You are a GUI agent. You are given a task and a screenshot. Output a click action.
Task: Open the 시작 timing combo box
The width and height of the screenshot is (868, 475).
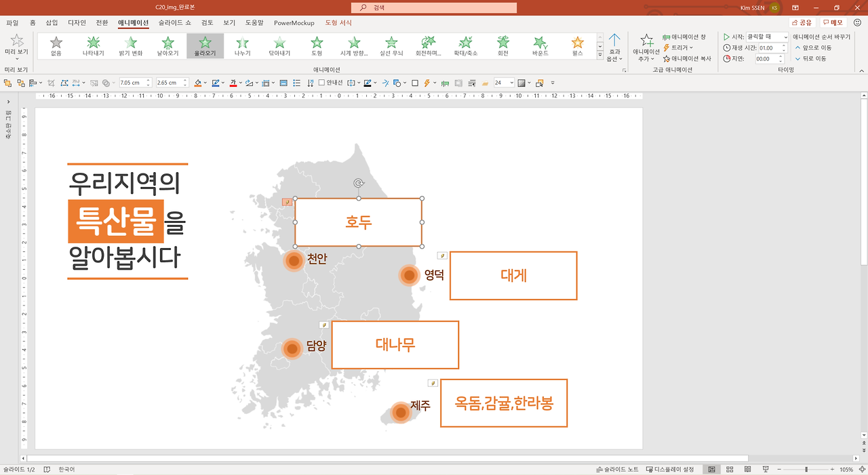coord(768,37)
